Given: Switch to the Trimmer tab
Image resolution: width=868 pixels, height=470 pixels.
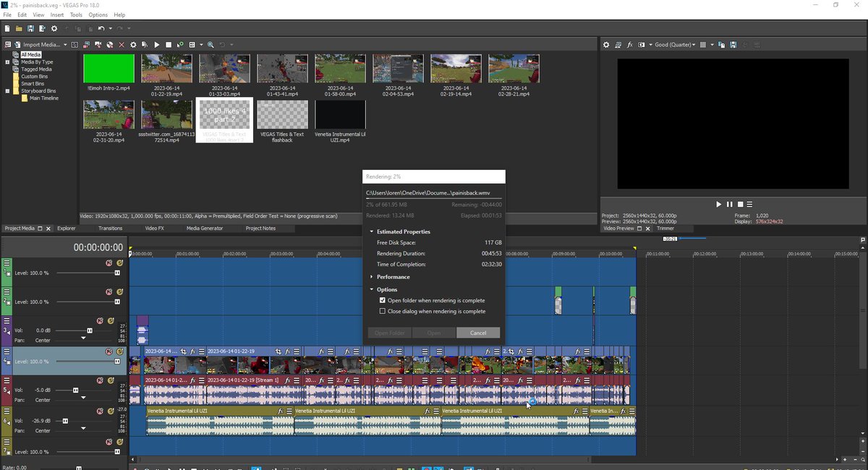Looking at the screenshot, I should pos(665,228).
